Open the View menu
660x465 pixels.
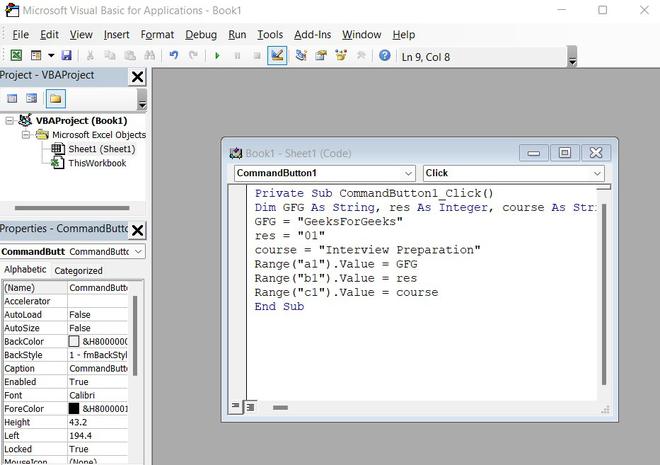[81, 35]
